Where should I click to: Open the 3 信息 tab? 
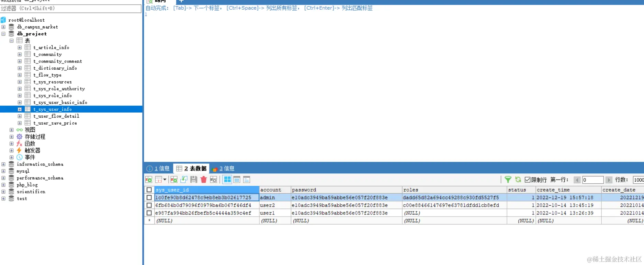[223, 169]
